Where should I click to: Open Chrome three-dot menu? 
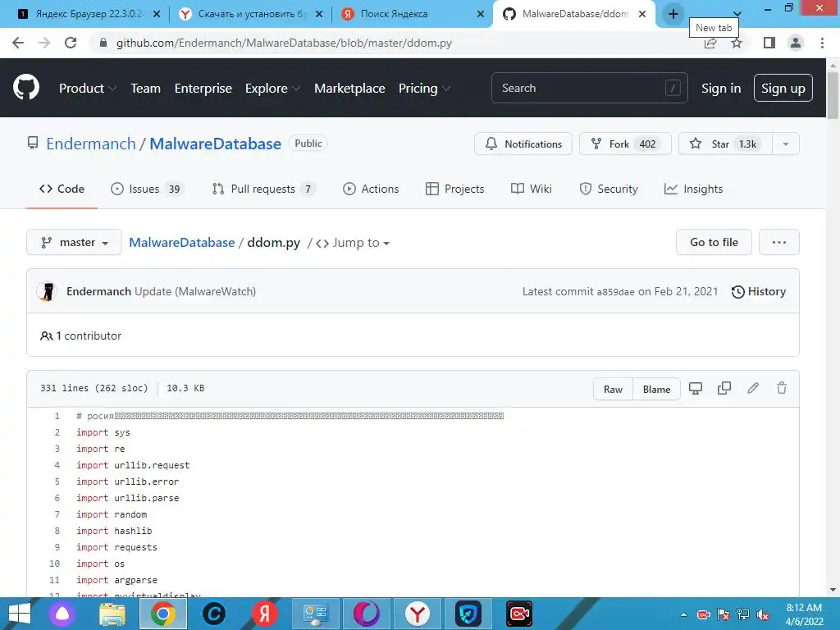point(822,43)
